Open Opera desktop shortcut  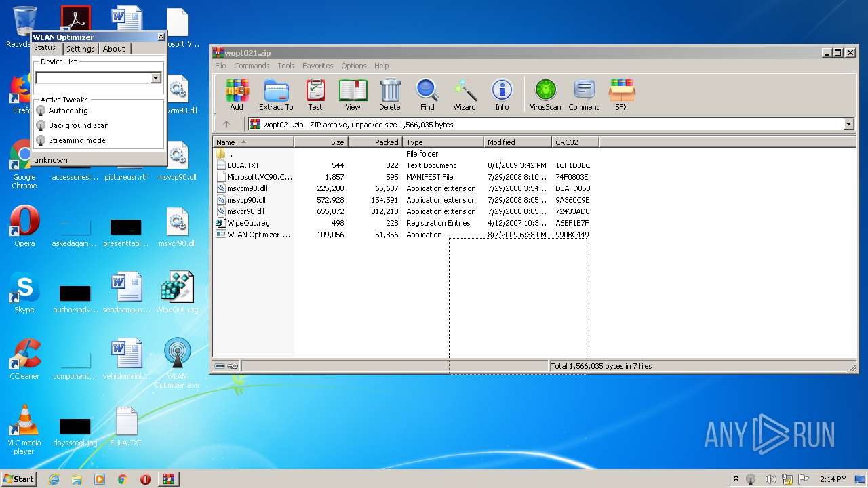[24, 226]
